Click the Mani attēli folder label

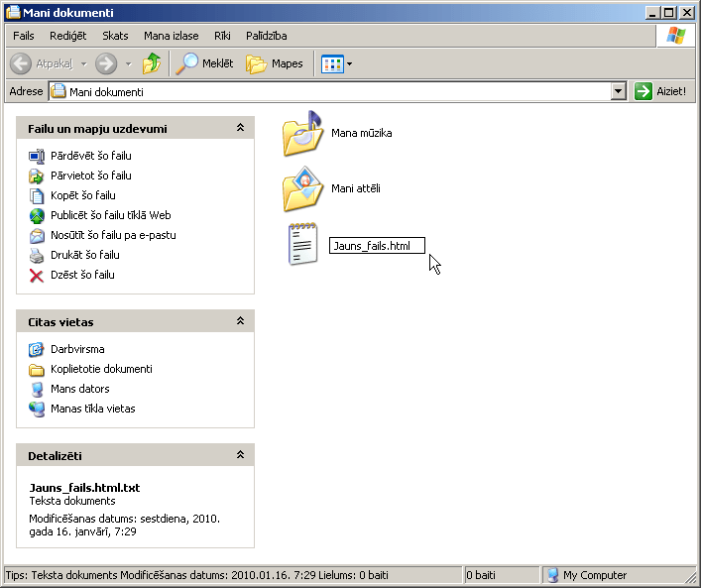pos(355,188)
